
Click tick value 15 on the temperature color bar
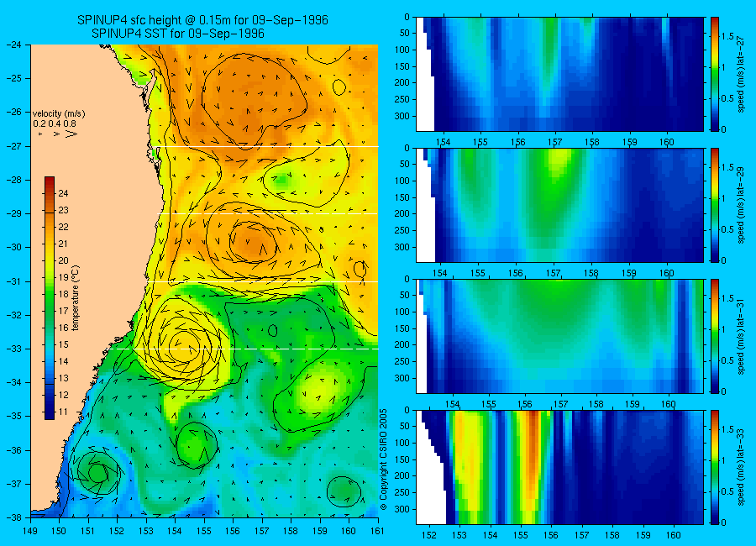pos(63,344)
